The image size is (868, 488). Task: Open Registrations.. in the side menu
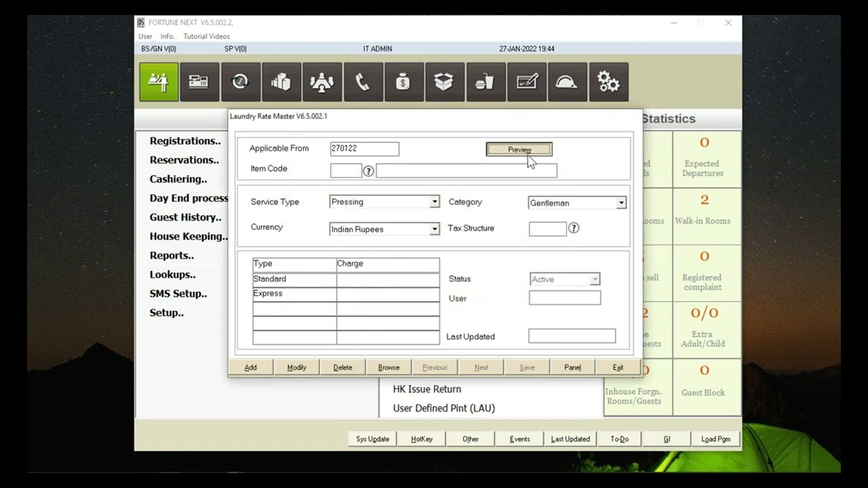[185, 141]
